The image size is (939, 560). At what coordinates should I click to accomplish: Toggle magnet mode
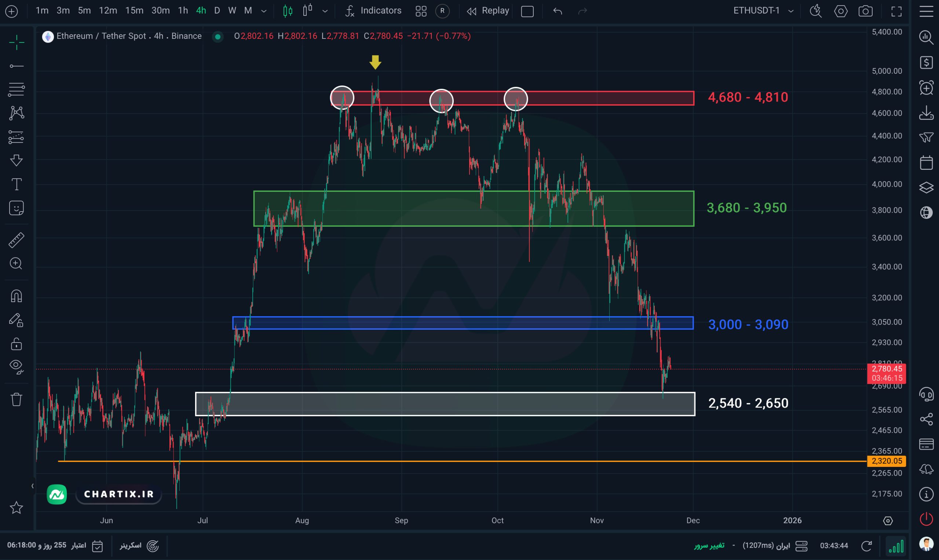click(x=16, y=296)
